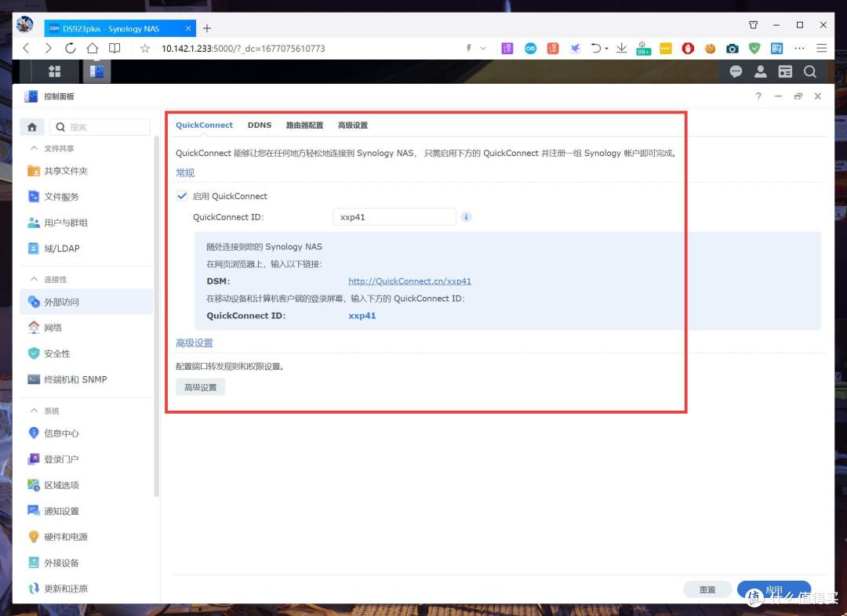Screen dimensions: 847x616
Task: Click the 高级设置 button
Action: pyautogui.click(x=201, y=387)
